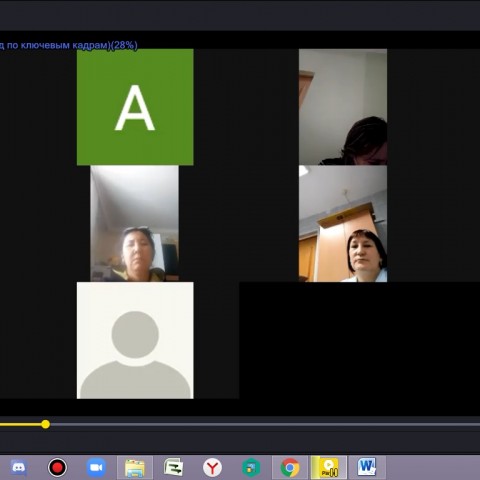
Task: Open the green arrows app icon
Action: point(174,467)
